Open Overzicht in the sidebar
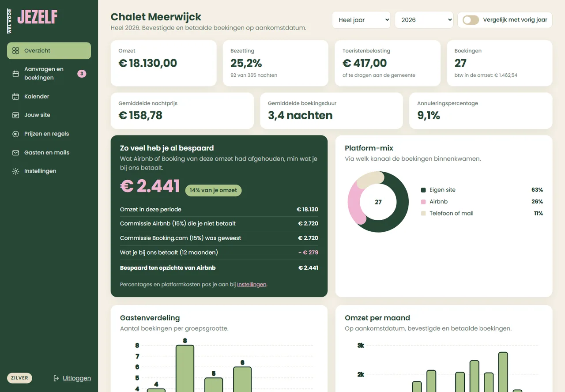 pyautogui.click(x=49, y=51)
